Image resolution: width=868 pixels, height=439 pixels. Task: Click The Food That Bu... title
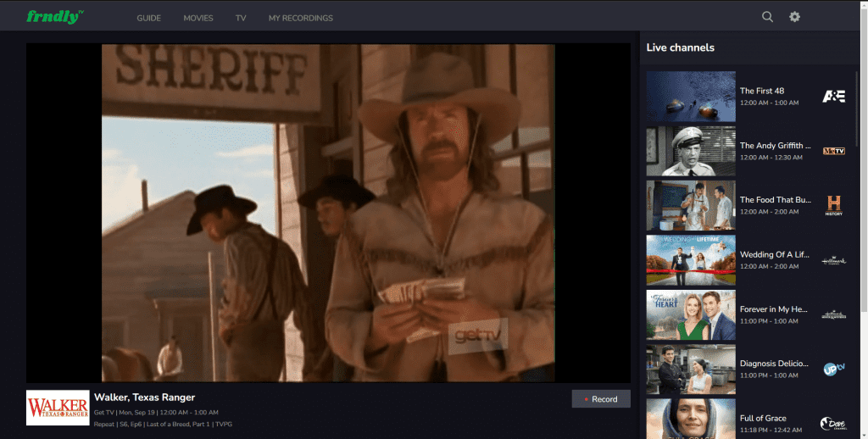775,200
